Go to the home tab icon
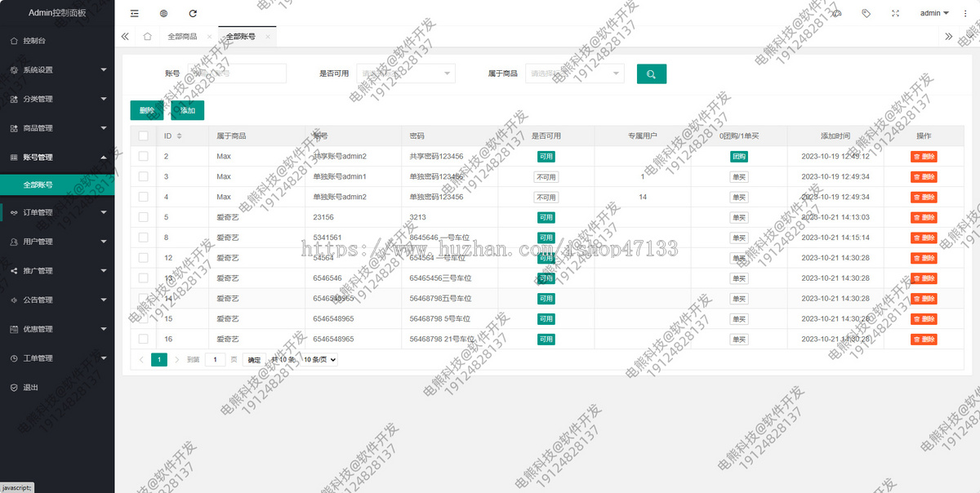This screenshot has height=493, width=980. (x=147, y=37)
